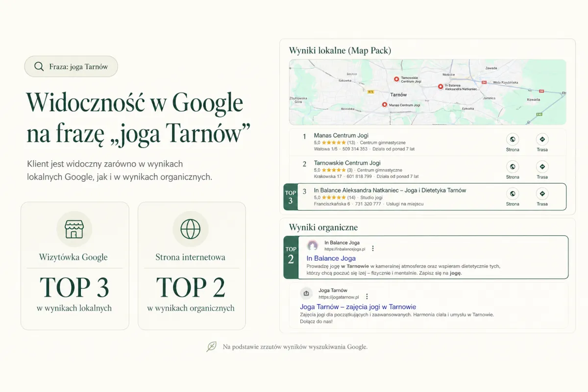Open three-dot menu for Joga Tarnów result
588x392 pixels.
click(367, 296)
